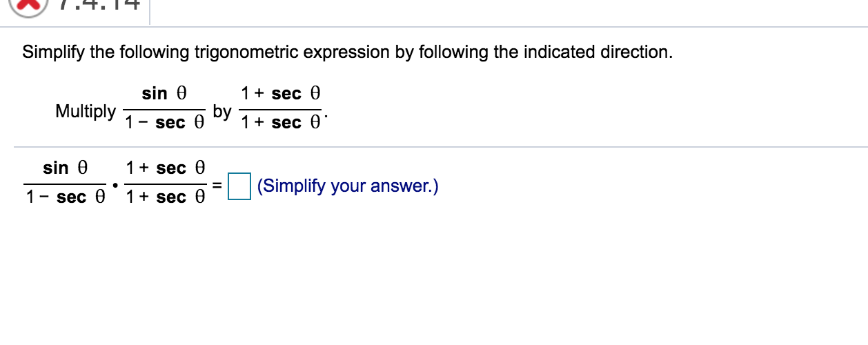Click sin θ numerator in the answer equation

point(65,168)
